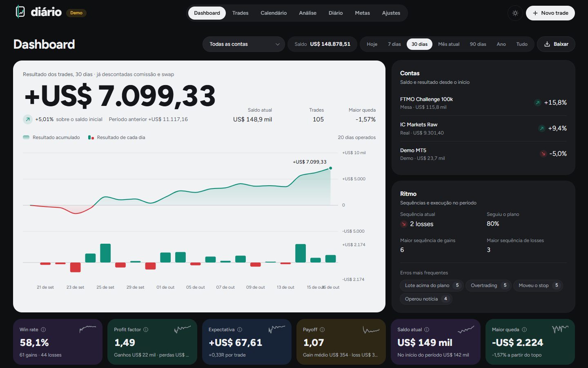Viewport: 588px width, 368px height.
Task: Toggle the light theme sun icon
Action: pos(515,13)
